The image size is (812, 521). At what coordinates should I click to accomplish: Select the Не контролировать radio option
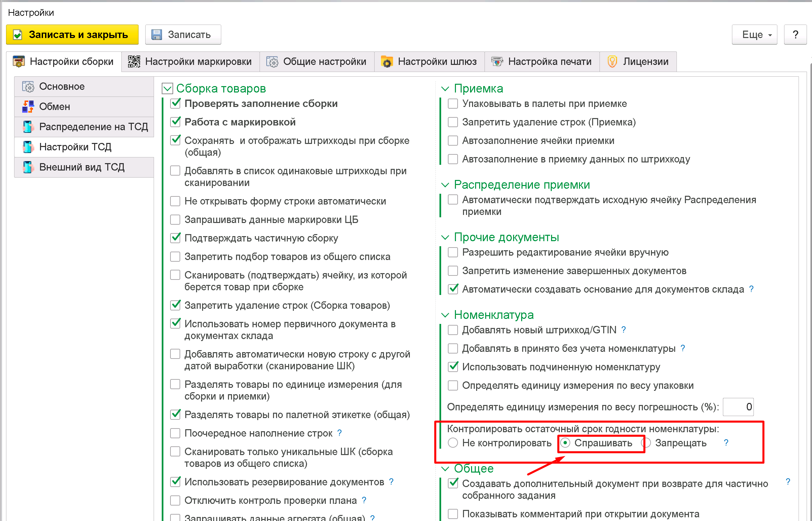[x=453, y=443]
